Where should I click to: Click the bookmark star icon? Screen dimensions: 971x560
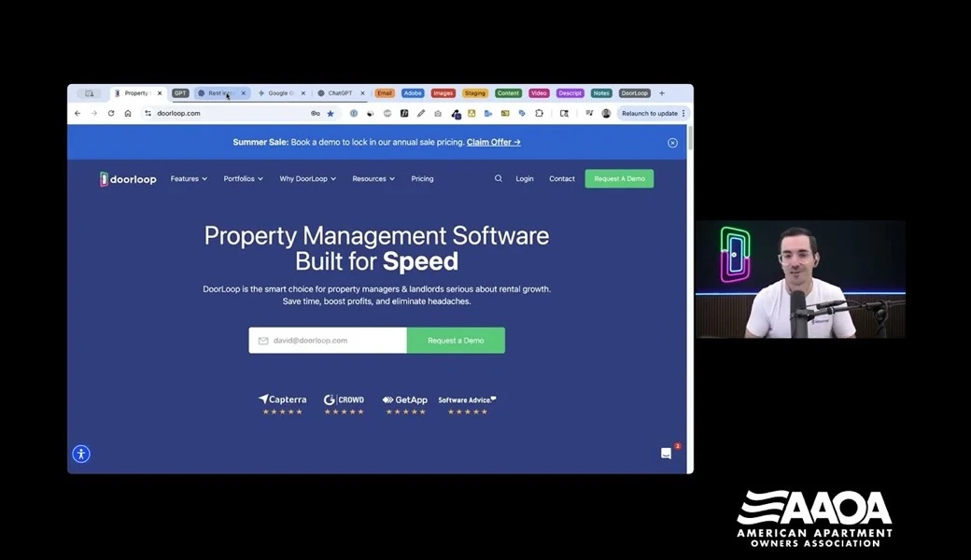pyautogui.click(x=331, y=113)
